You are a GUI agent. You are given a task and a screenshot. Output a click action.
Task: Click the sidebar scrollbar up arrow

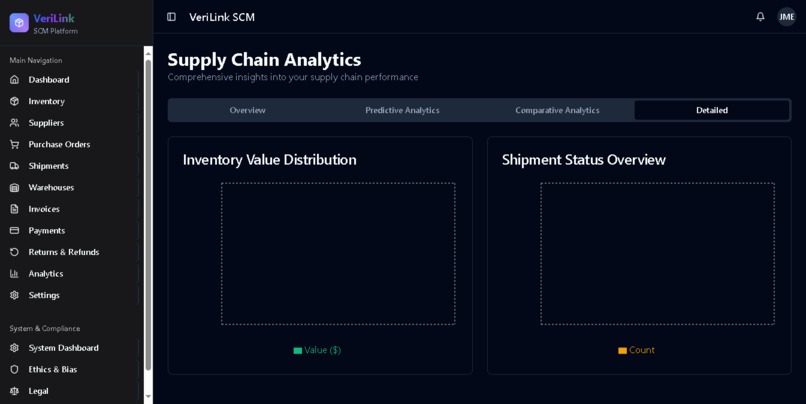click(148, 51)
